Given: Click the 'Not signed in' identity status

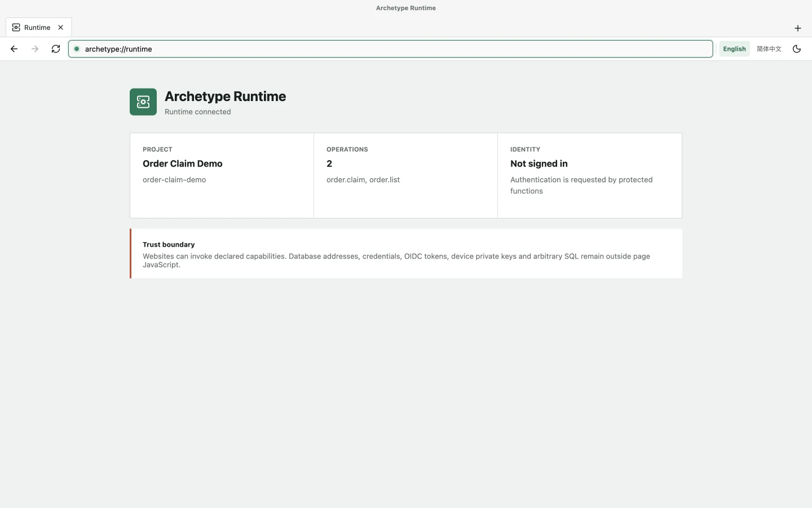Looking at the screenshot, I should pos(539,164).
